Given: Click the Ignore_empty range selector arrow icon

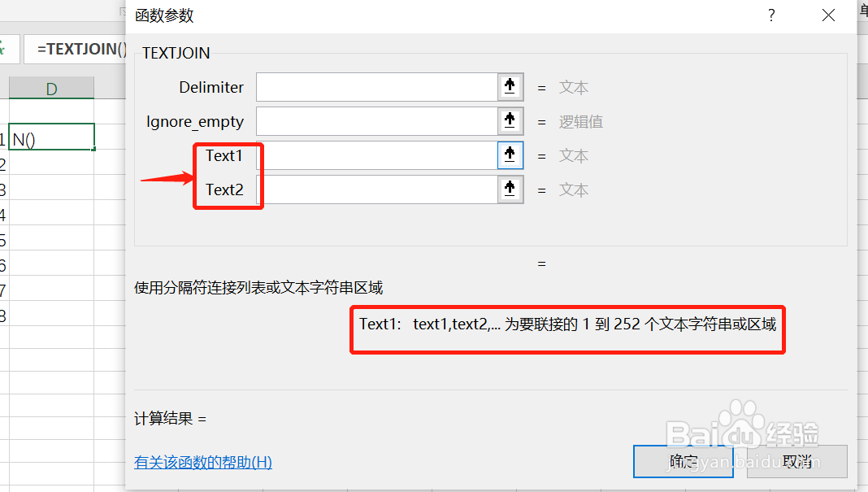Looking at the screenshot, I should coord(510,121).
